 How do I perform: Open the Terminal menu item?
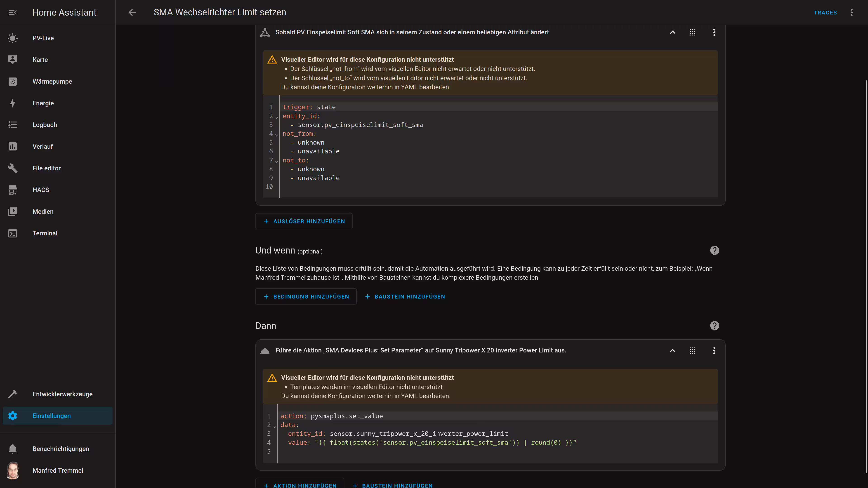coord(58,233)
